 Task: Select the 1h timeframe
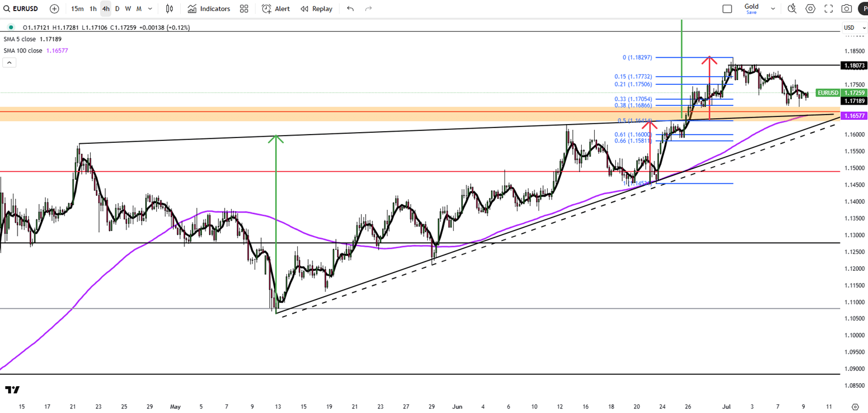pyautogui.click(x=93, y=9)
